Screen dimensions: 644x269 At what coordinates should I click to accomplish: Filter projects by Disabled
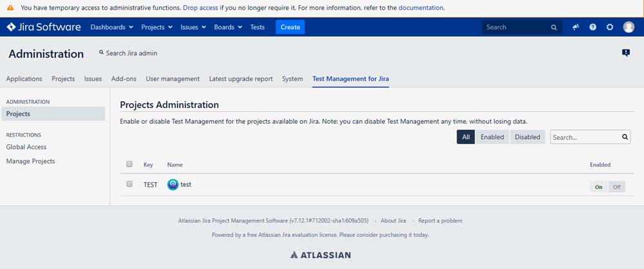527,137
